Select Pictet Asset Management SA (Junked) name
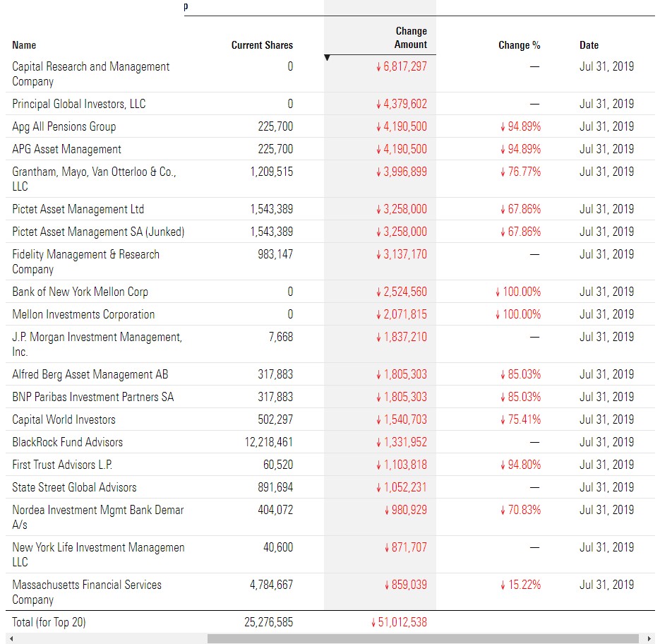The width and height of the screenshot is (672, 644). (x=98, y=232)
